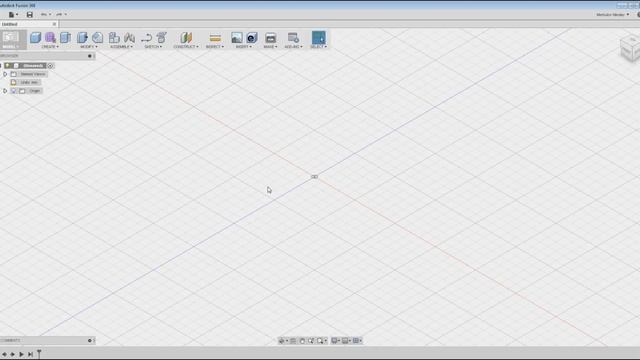640x360 pixels.
Task: Open the SELECT dropdown menu
Action: click(319, 47)
